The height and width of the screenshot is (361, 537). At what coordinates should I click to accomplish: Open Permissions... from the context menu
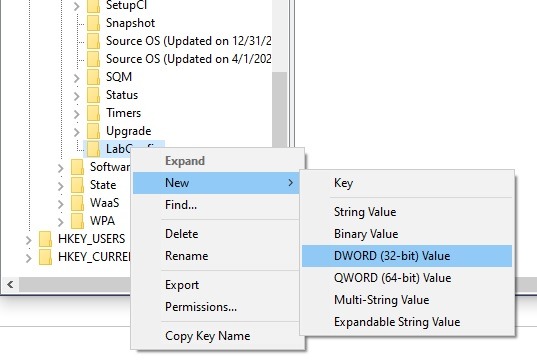coord(216,307)
